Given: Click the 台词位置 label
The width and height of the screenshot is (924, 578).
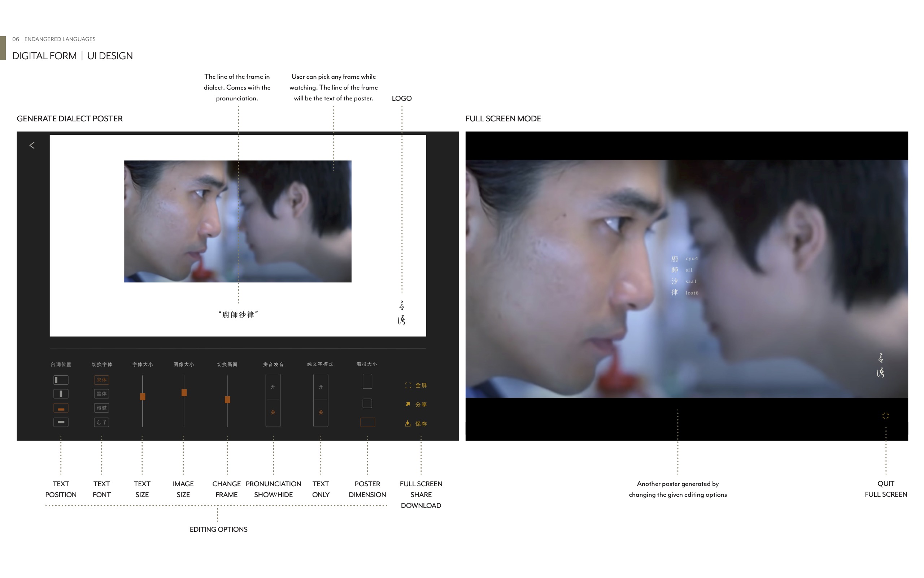Looking at the screenshot, I should click(x=61, y=364).
